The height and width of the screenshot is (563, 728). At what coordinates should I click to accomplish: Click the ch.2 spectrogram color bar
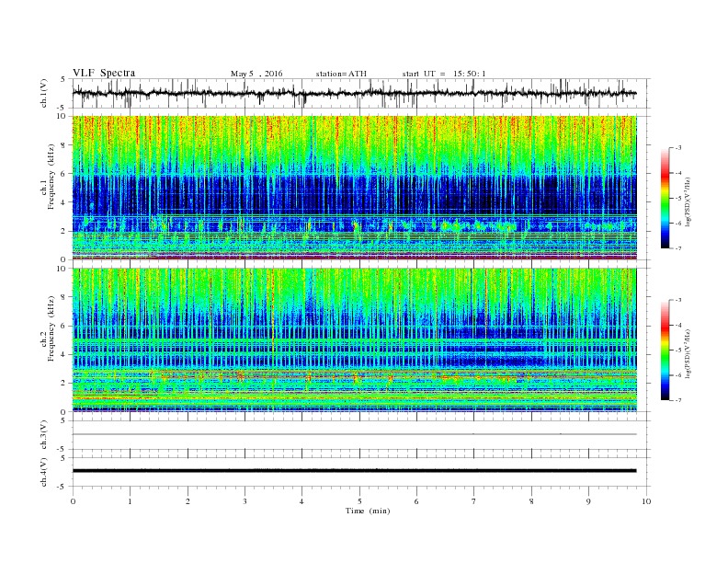[x=665, y=350]
